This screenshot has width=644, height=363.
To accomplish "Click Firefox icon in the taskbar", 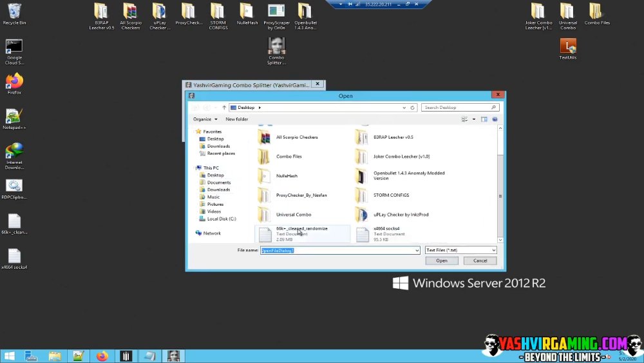I will click(102, 356).
